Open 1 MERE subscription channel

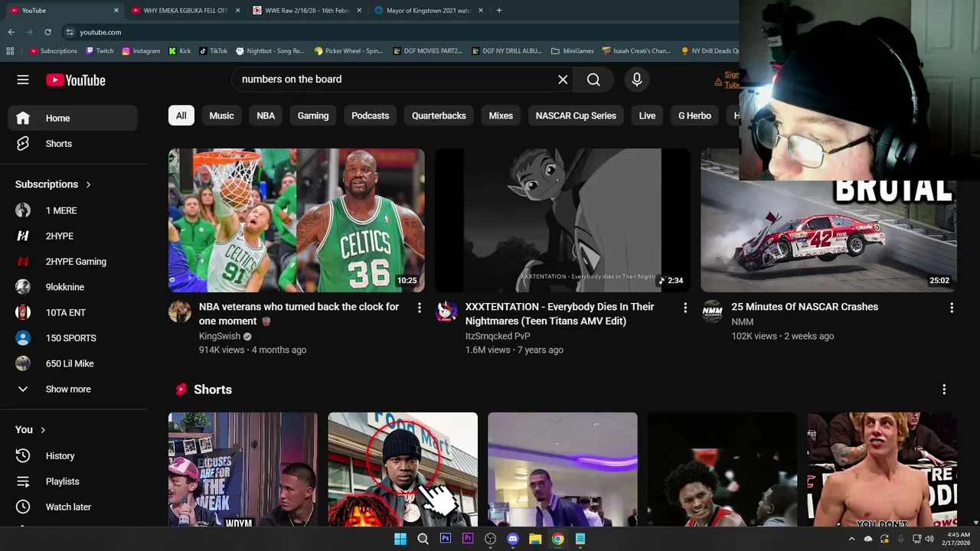73,210
